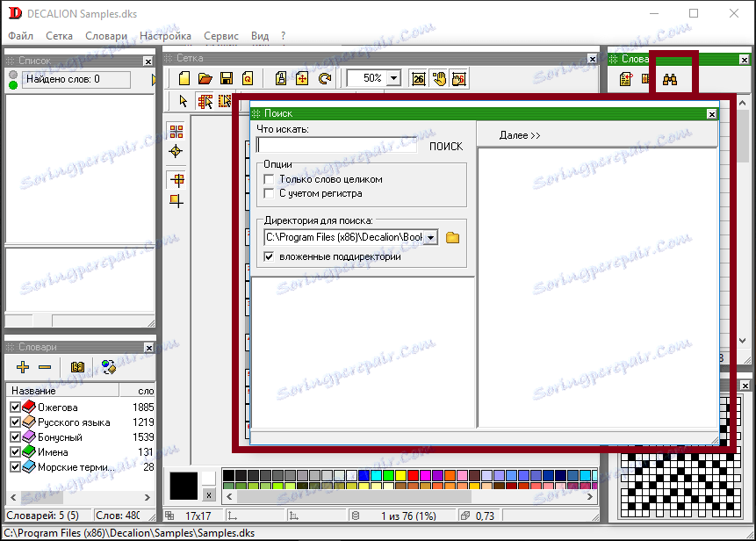Click the right arrow of the palette scrollbar
The width and height of the screenshot is (756, 541).
pyautogui.click(x=590, y=496)
